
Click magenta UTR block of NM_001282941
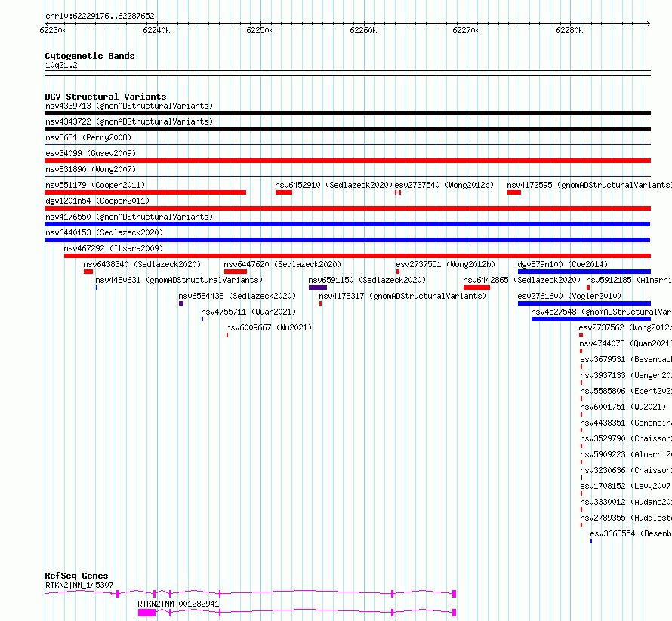click(146, 613)
